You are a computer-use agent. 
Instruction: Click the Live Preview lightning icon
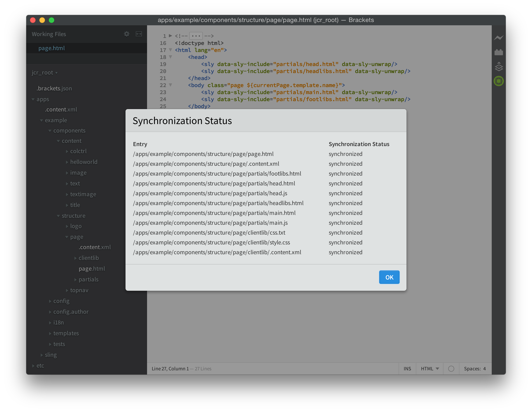(x=499, y=38)
